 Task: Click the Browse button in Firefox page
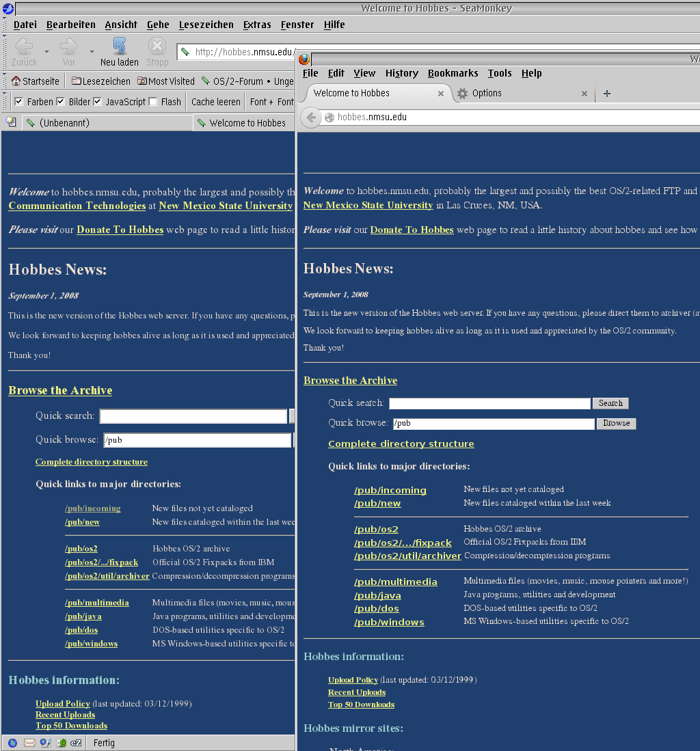[616, 424]
